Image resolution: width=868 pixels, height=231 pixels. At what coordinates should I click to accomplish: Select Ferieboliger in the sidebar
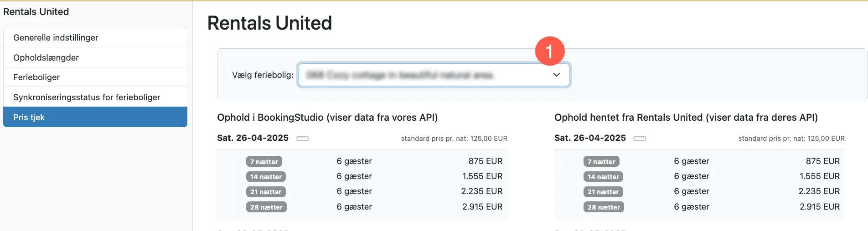36,77
